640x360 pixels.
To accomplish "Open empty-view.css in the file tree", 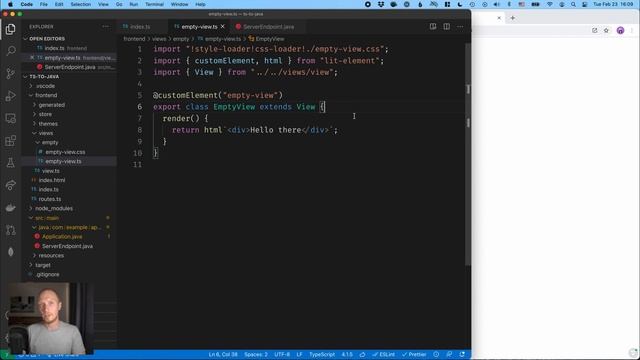I will [x=65, y=152].
